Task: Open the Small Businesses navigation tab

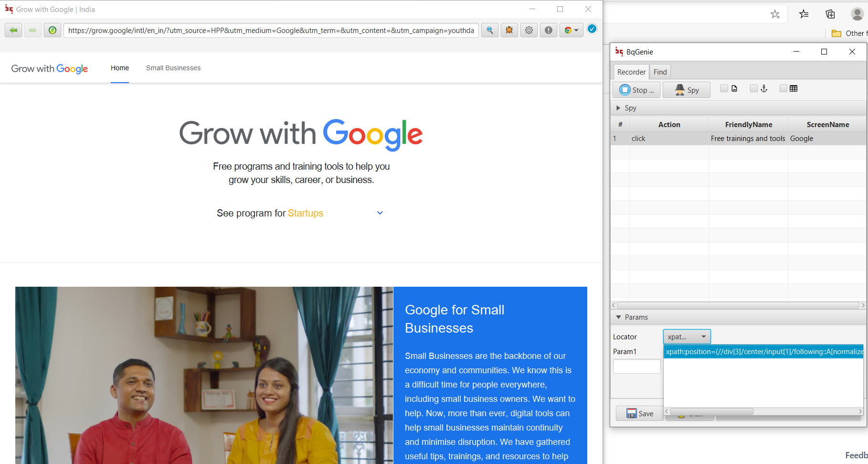Action: point(173,68)
